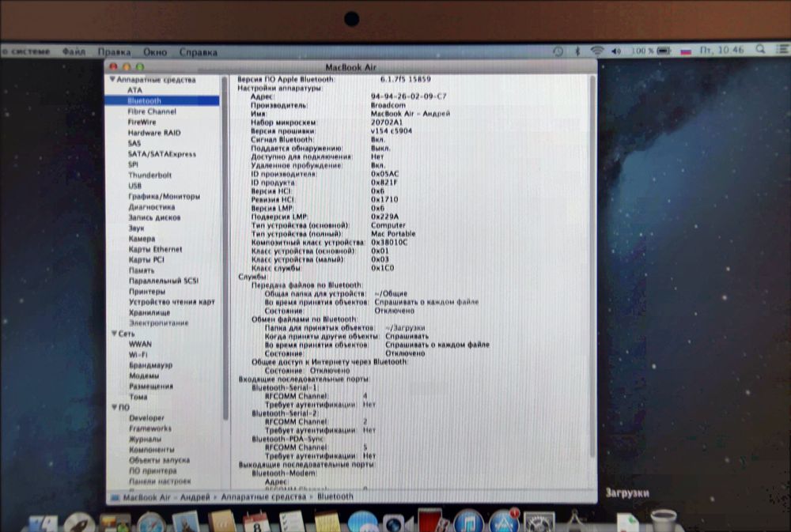The height and width of the screenshot is (532, 791).
Task: Select Графика/Мониторы in the sidebar
Action: pos(162,196)
